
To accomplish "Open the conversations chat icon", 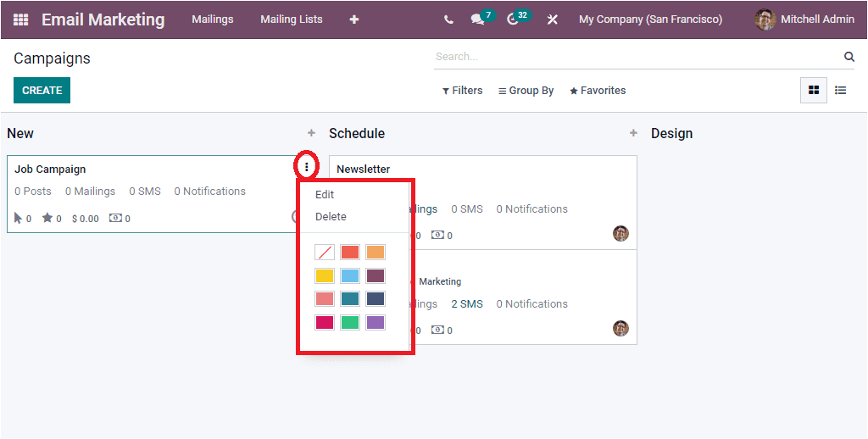I will 478,19.
